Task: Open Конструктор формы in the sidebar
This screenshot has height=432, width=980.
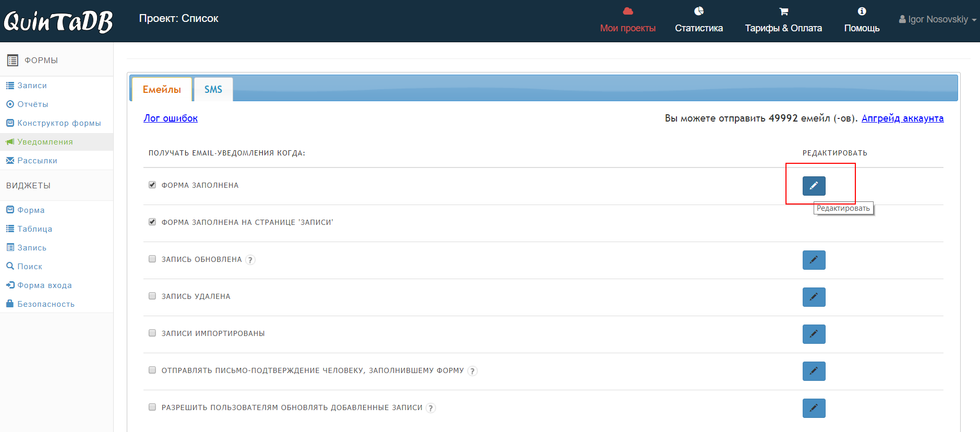Action: click(59, 123)
